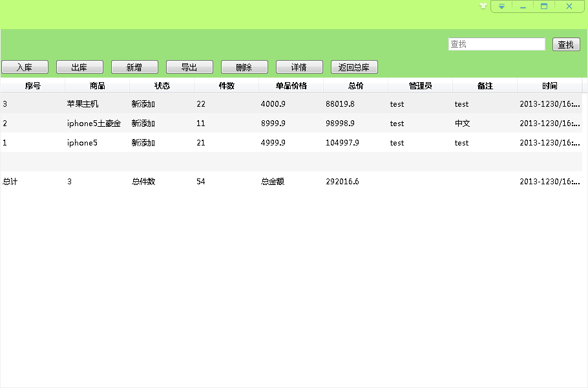Viewport: 588px width, 388px height.
Task: Sort by the 序号 column header
Action: (32, 86)
